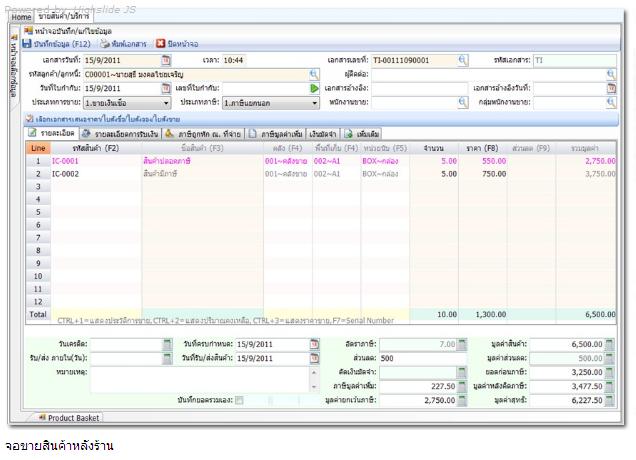636x460 pixels.
Task: Toggle the manual total entry checkbox
Action: [238, 400]
